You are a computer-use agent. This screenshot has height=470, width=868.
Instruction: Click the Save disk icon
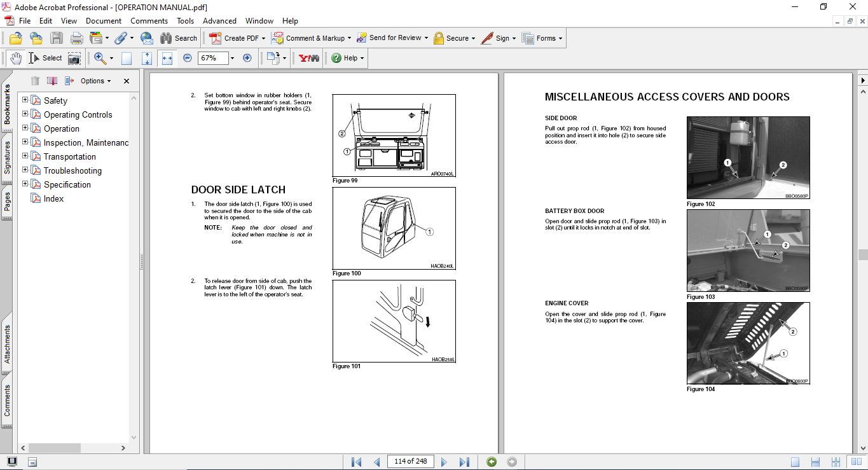coord(57,38)
